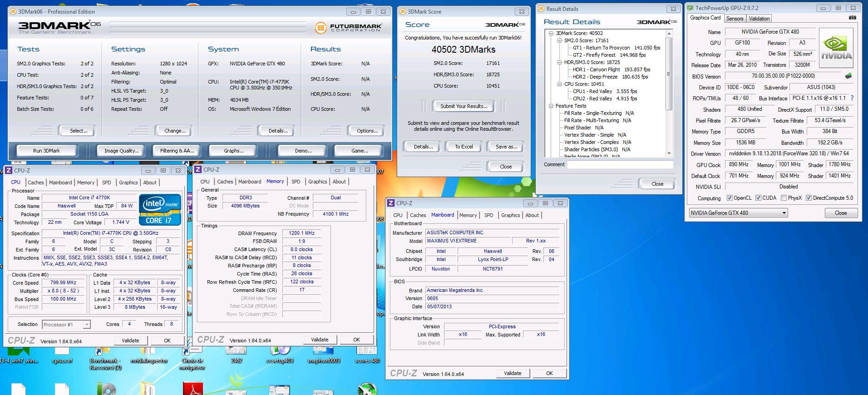Toggle the CUDA checkbox in GPU-Z
Screen dimensions: 868x395
[758, 198]
